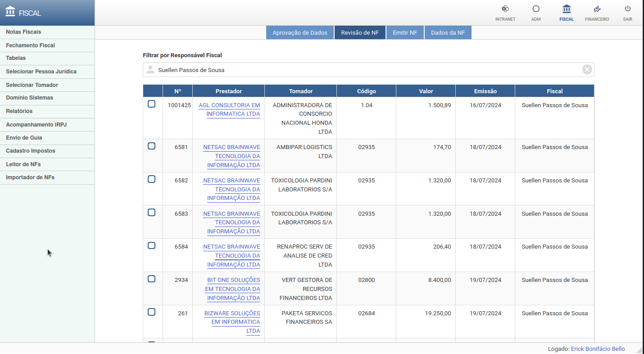Click the Prestador column header

[x=228, y=91]
